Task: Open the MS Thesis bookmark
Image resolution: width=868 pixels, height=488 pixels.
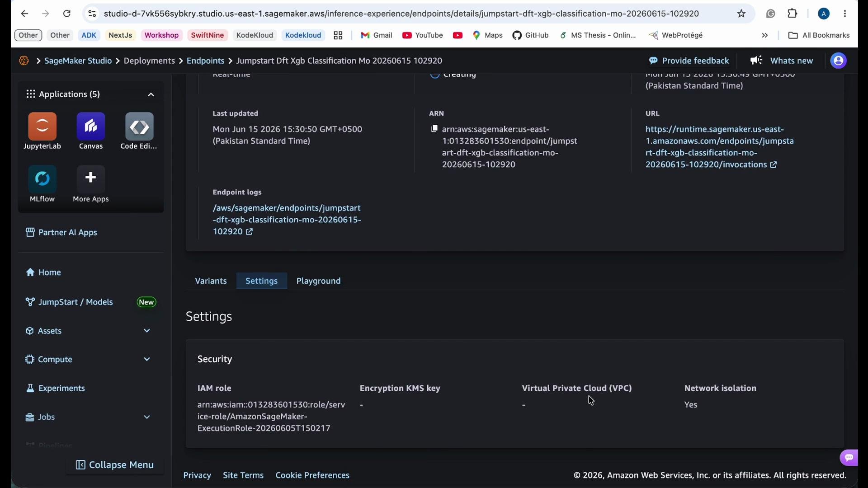Action: (x=598, y=35)
